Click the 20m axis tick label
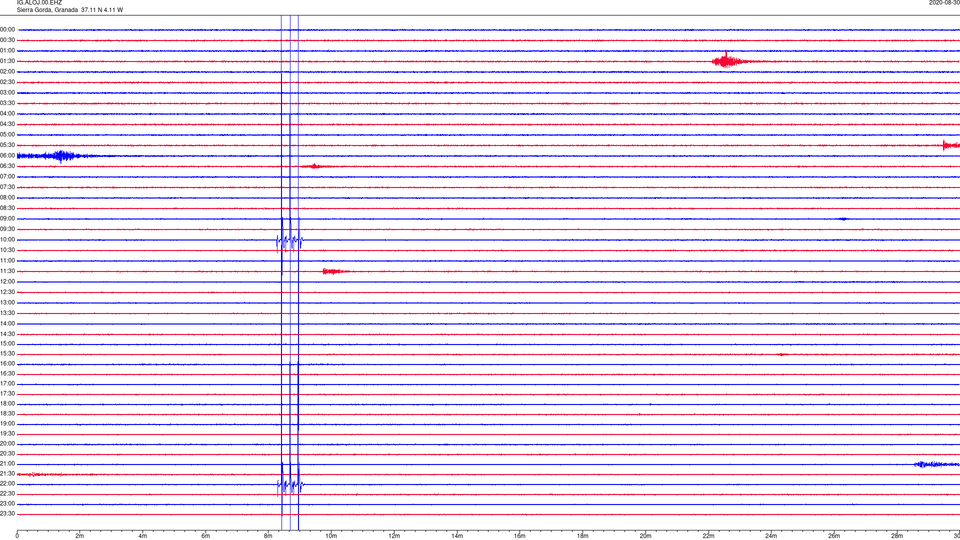The height and width of the screenshot is (540, 960). click(x=646, y=536)
